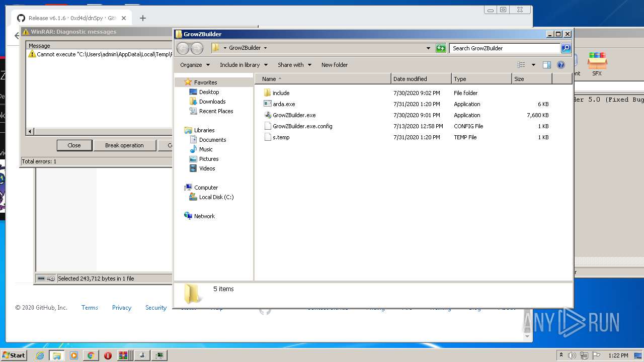
Task: Close the WinRAR diagnostic messages dialog
Action: (74, 145)
